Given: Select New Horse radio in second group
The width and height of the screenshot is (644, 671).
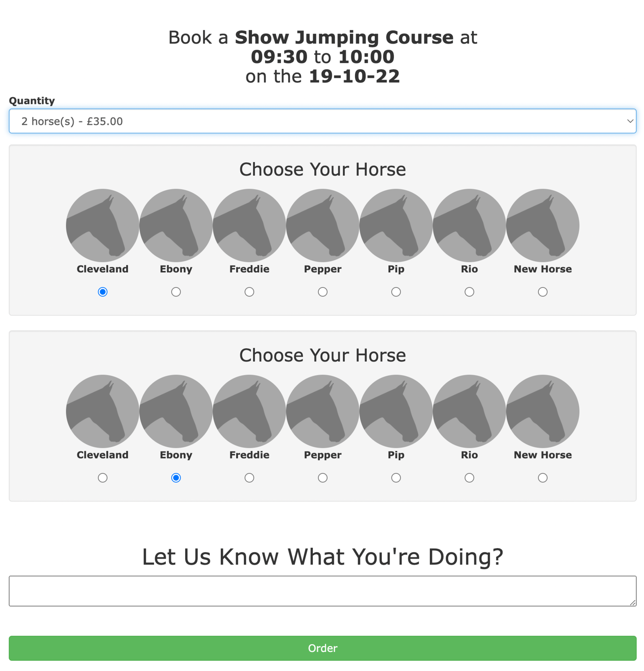Looking at the screenshot, I should (x=542, y=477).
